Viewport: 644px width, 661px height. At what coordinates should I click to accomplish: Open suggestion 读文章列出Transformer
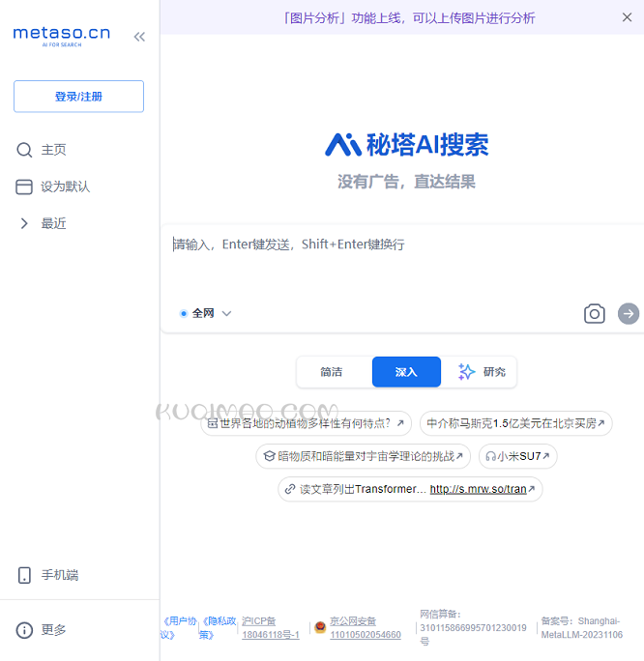click(410, 489)
